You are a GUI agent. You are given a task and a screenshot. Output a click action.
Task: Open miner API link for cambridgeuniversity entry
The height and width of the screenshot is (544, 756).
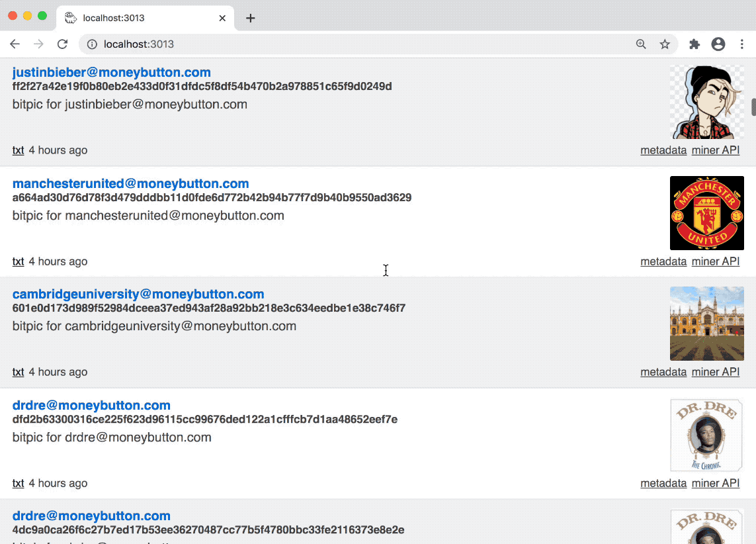click(716, 373)
